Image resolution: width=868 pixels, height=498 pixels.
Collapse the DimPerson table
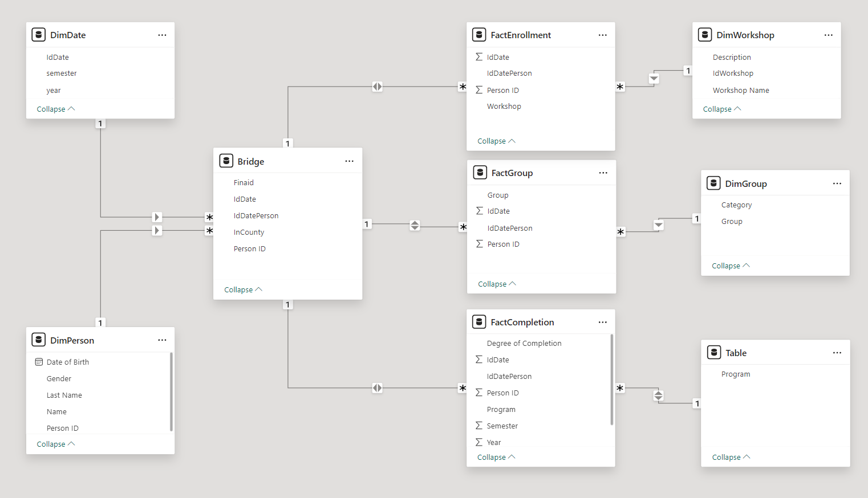(x=55, y=444)
